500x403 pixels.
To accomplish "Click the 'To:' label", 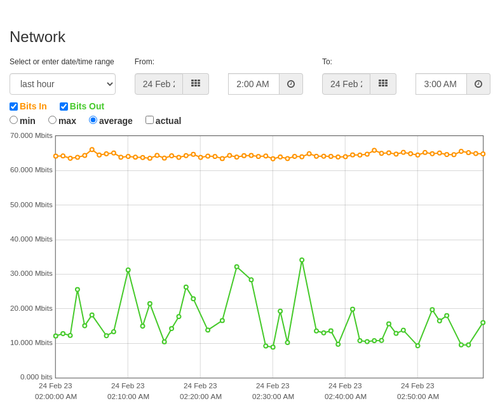I will point(327,62).
